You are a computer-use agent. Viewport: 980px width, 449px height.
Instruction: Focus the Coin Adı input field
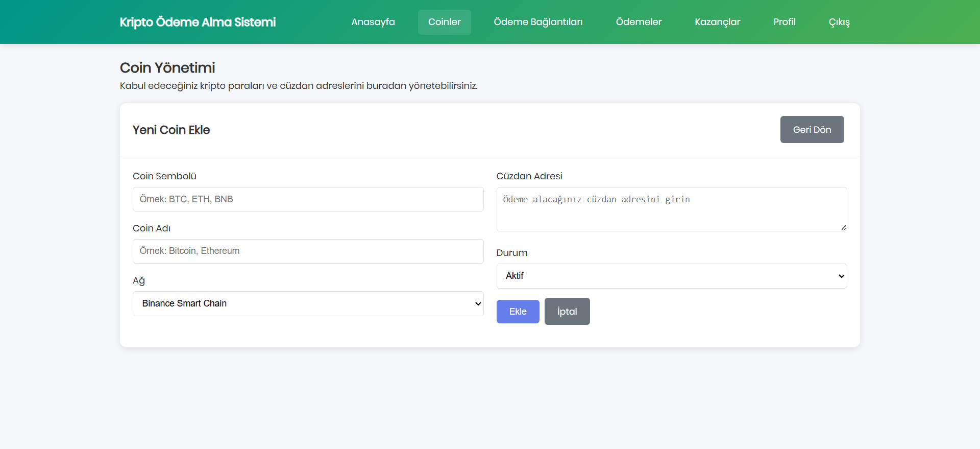[308, 251]
